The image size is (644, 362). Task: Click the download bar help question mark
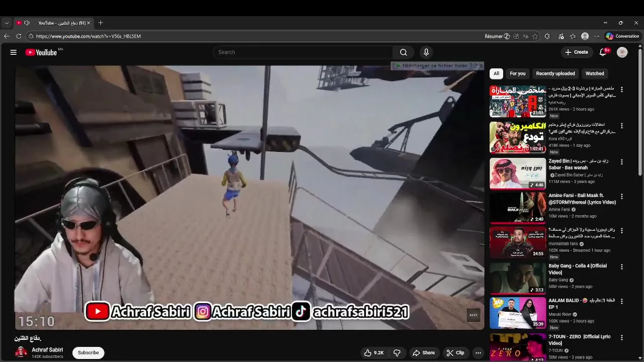point(475,66)
